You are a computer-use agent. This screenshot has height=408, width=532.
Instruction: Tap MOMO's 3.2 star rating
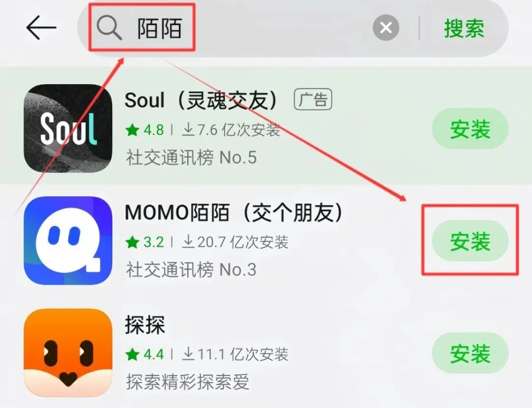144,242
